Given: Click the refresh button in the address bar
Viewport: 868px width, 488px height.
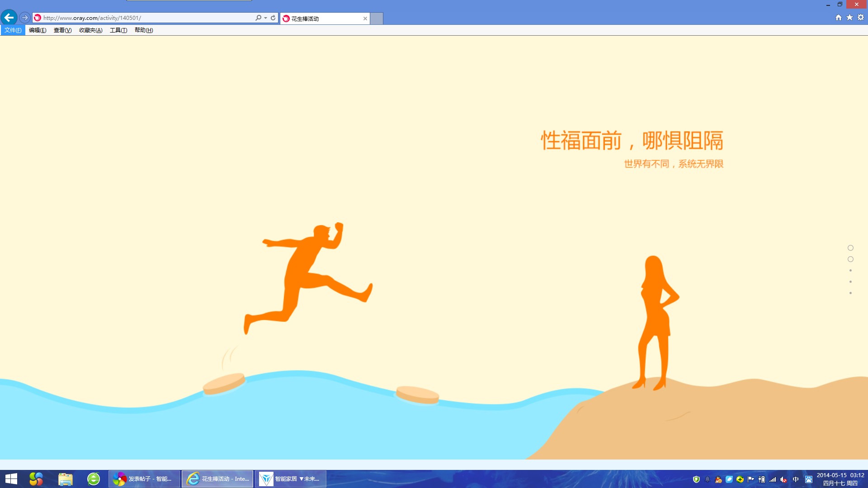Looking at the screenshot, I should point(273,18).
